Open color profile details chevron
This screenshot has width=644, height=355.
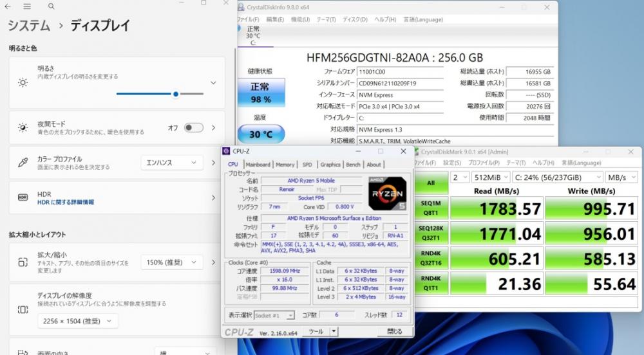pos(214,163)
